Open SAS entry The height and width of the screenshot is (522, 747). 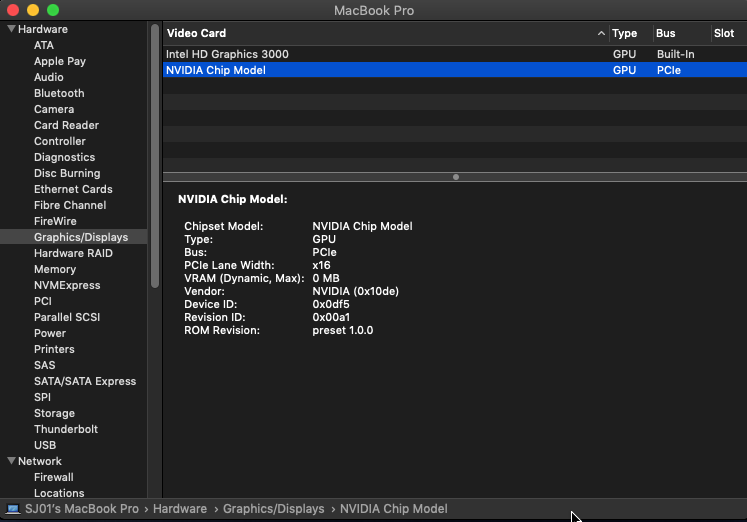point(44,365)
